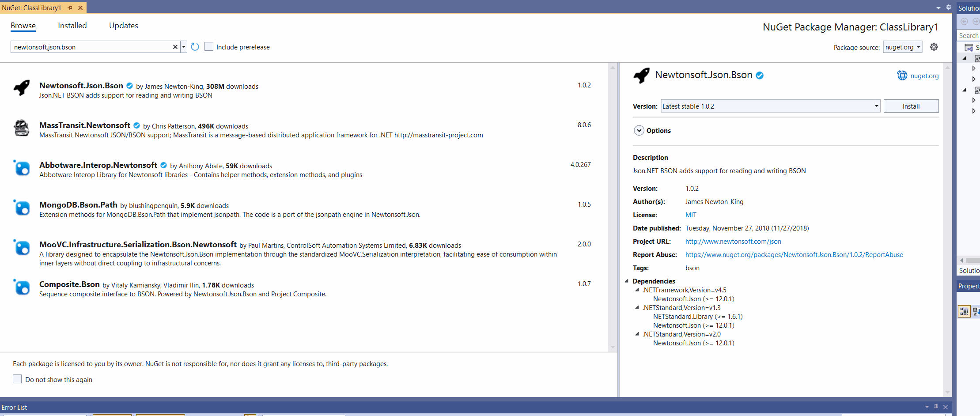Click the MooVC.Infrastructure.Serialization.Bson.Newtonsoft package icon
Viewport: 980px width, 416px height.
(22, 247)
